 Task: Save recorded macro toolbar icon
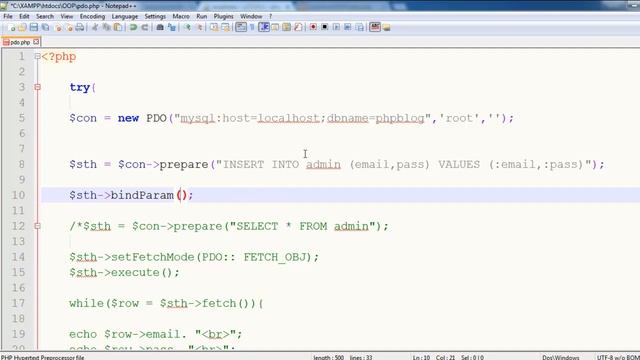359,27
